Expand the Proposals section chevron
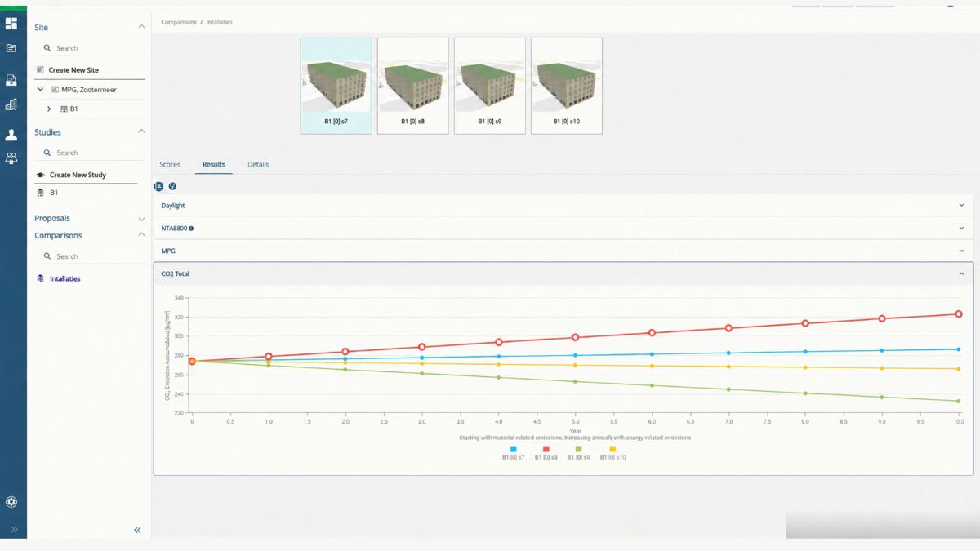 click(x=141, y=219)
